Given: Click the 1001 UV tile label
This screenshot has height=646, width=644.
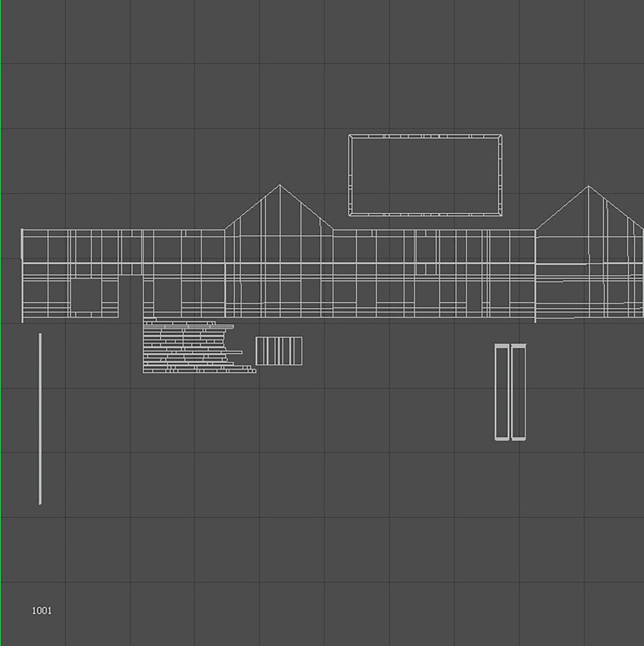Looking at the screenshot, I should coord(42,611).
